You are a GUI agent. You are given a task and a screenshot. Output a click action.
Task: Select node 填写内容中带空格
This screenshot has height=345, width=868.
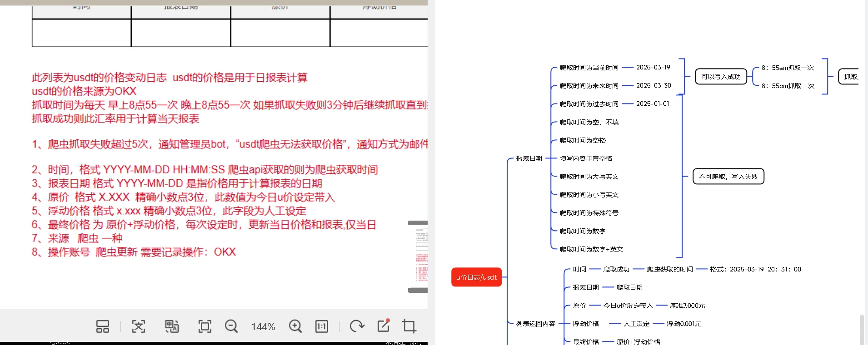click(586, 158)
